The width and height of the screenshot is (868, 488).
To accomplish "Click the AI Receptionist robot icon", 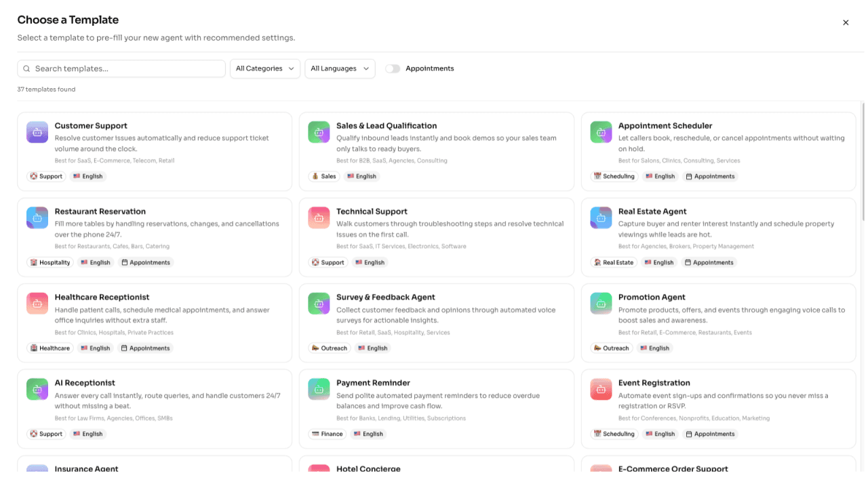I will point(37,389).
